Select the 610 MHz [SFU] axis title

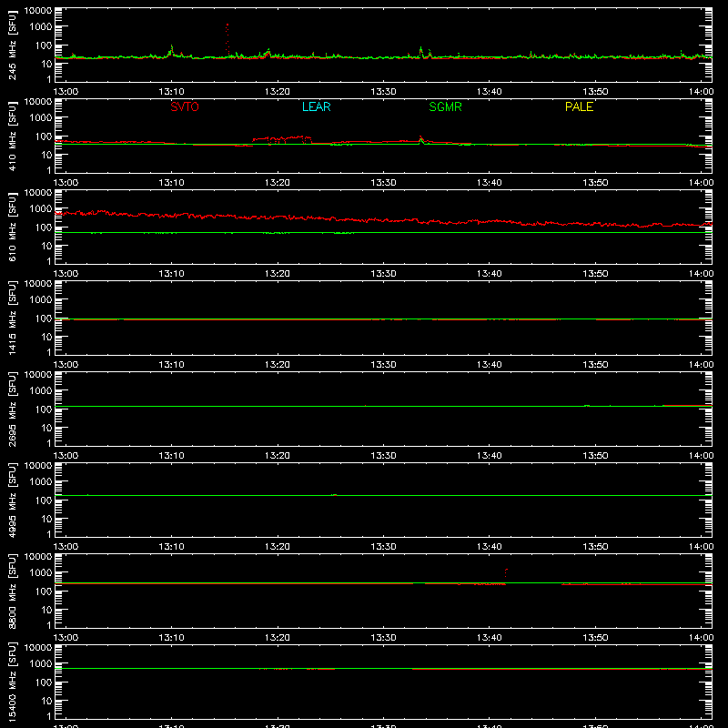tap(12, 227)
